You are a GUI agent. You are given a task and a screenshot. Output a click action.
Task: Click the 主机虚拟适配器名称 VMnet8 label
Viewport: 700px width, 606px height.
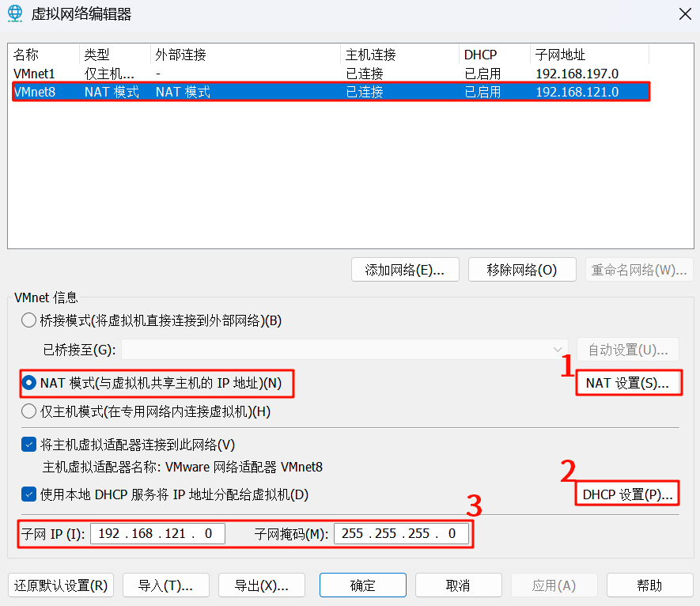[x=182, y=467]
